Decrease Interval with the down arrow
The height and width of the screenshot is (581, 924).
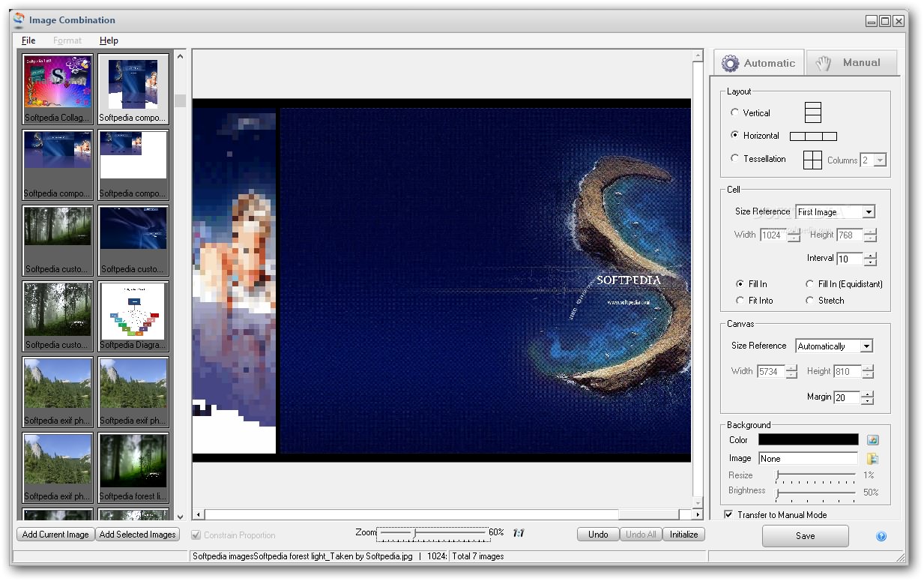click(870, 262)
